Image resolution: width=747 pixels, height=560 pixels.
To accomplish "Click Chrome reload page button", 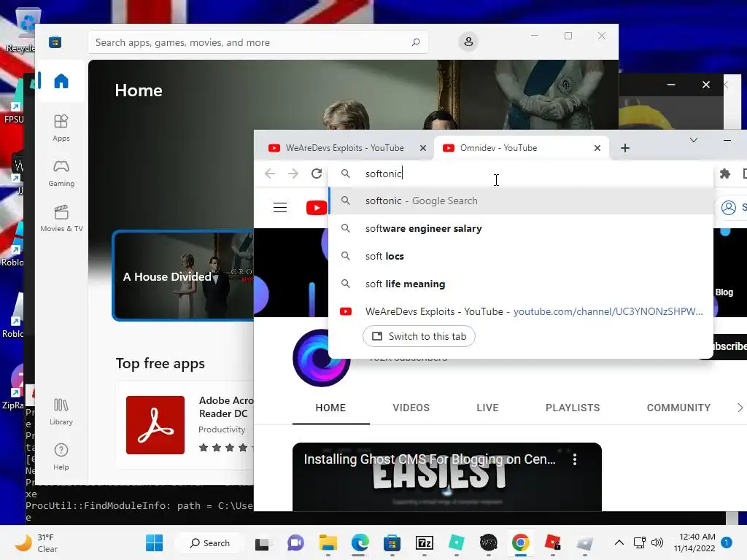I will point(317,174).
